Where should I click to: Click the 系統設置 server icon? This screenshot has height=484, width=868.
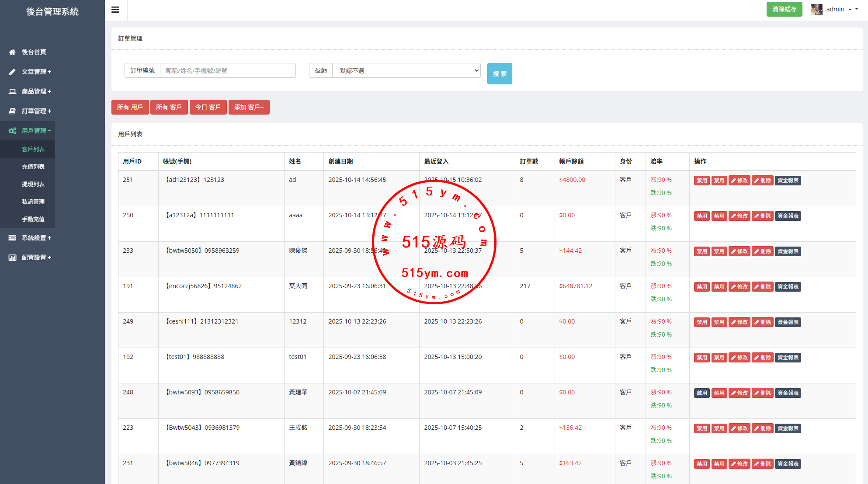(x=12, y=238)
